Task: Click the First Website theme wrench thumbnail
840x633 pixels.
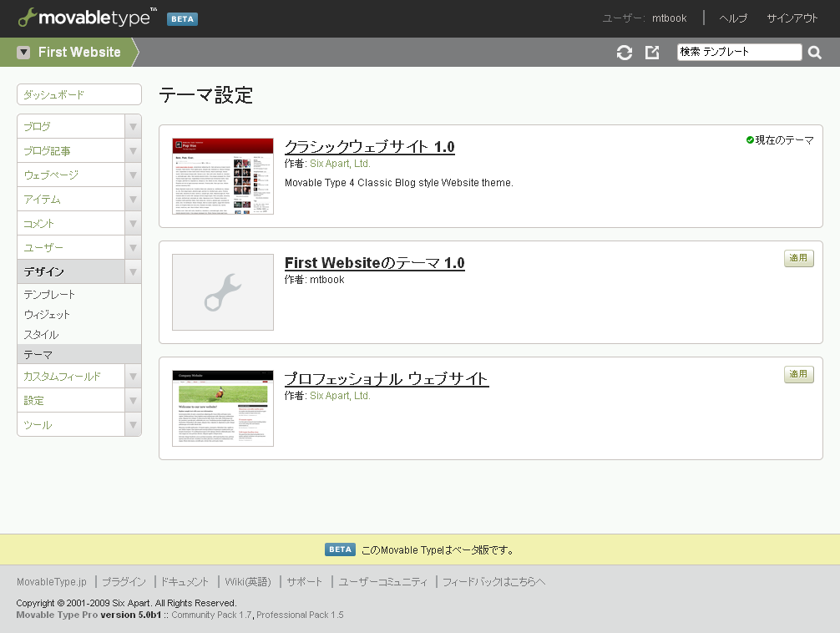Action: [223, 292]
